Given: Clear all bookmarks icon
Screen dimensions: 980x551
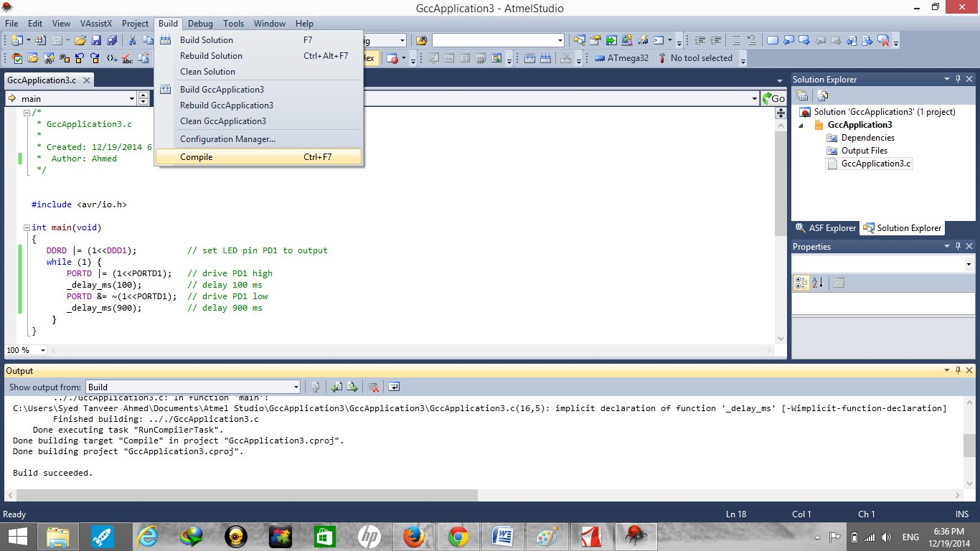Looking at the screenshot, I should coord(883,41).
